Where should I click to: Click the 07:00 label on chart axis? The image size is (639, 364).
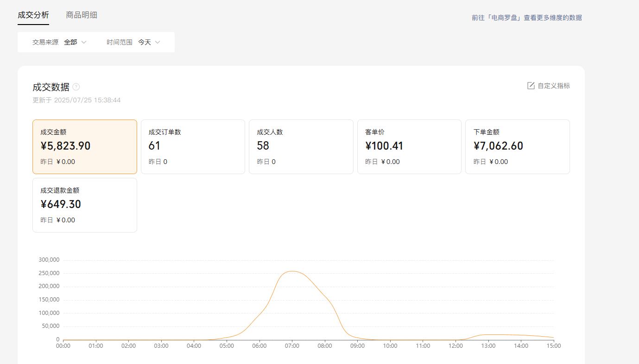click(292, 345)
